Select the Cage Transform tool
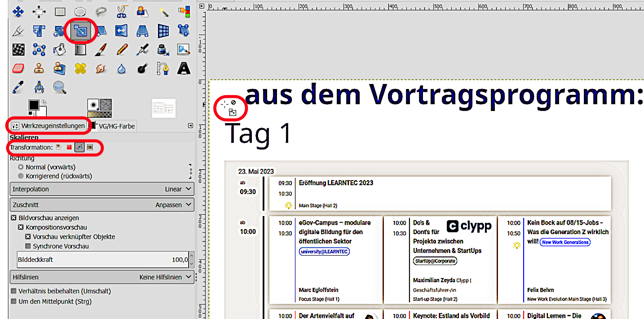 coord(184,31)
